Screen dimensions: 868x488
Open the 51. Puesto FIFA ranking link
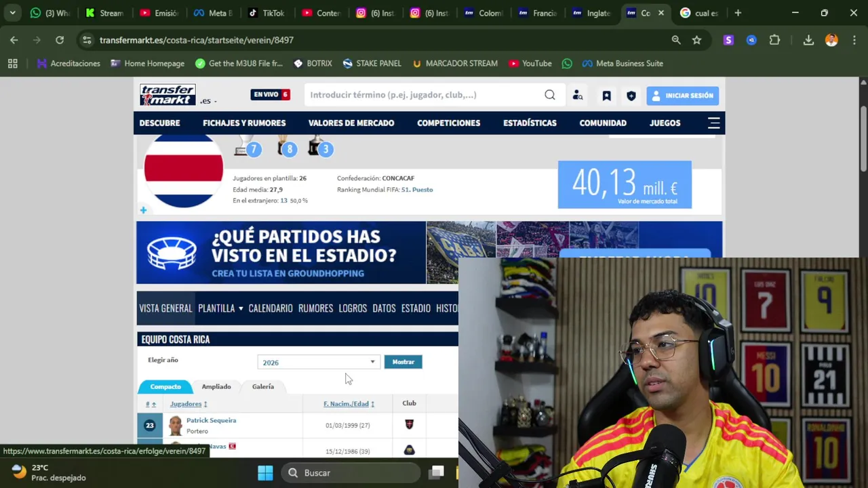pos(417,190)
